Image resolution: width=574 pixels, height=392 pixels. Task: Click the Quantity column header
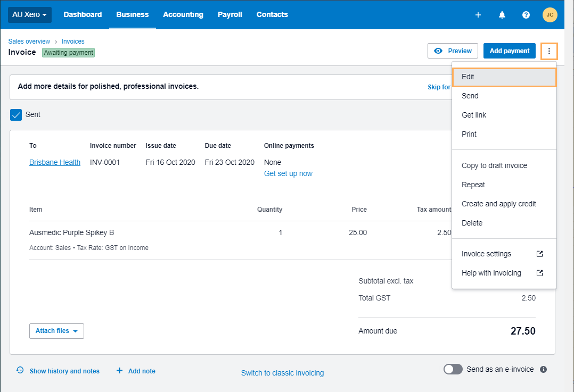[270, 210]
